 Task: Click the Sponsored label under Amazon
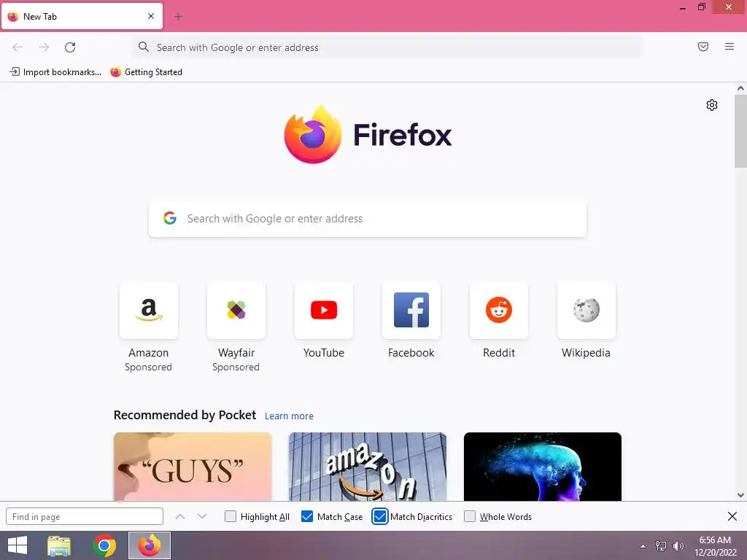[x=149, y=367]
